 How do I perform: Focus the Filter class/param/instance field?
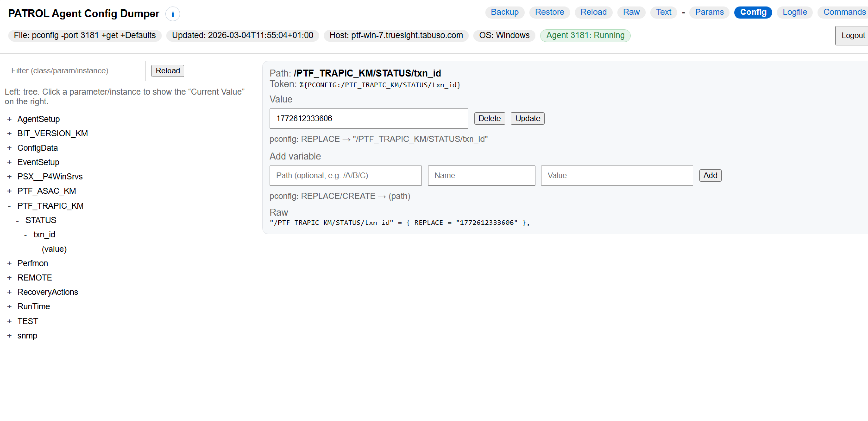(75, 71)
